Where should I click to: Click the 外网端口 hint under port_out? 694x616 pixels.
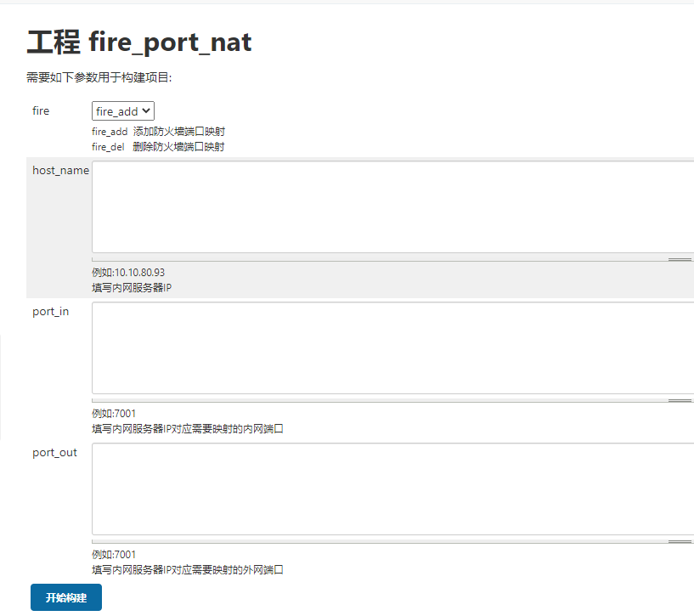[188, 570]
